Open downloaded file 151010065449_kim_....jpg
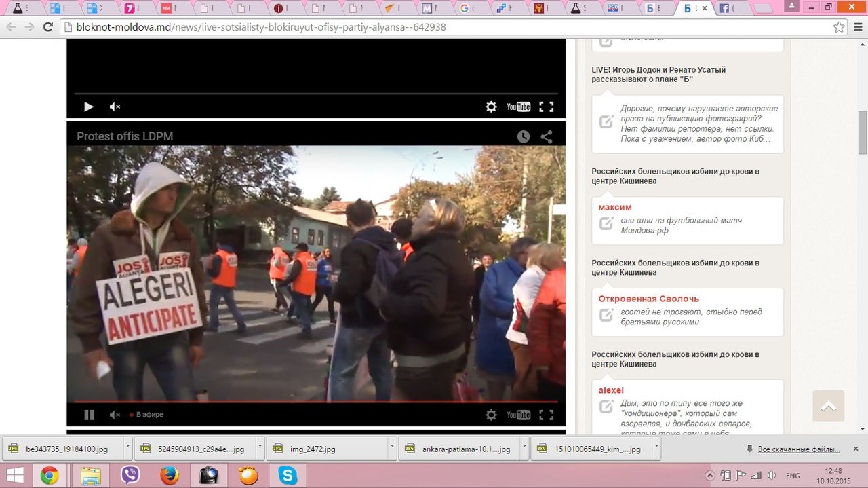 tap(591, 449)
